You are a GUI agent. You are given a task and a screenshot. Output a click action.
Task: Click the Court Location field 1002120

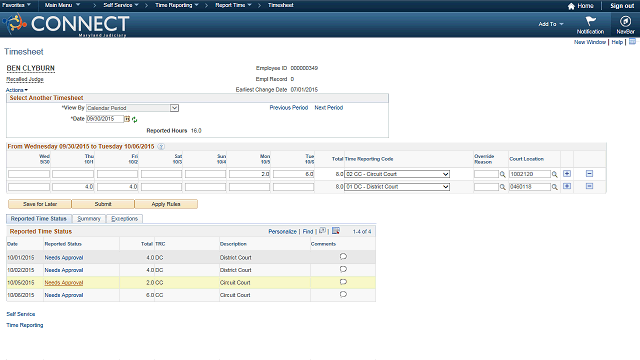point(529,174)
